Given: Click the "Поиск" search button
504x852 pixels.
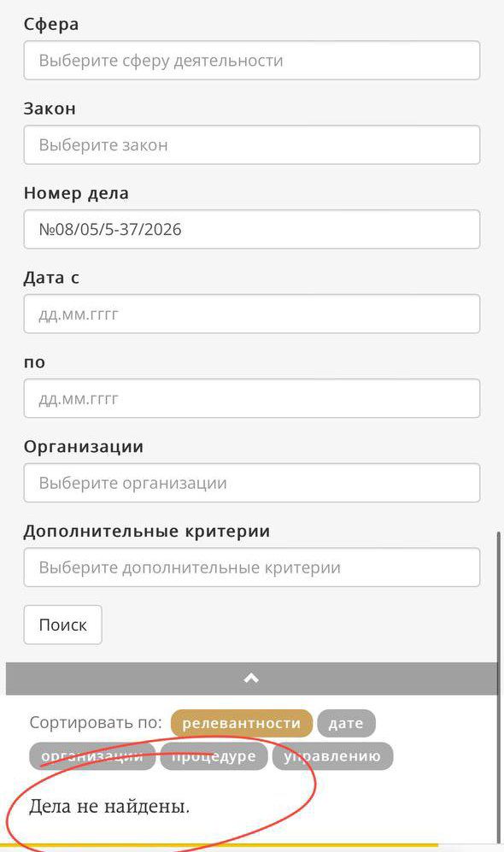Looking at the screenshot, I should tap(62, 625).
